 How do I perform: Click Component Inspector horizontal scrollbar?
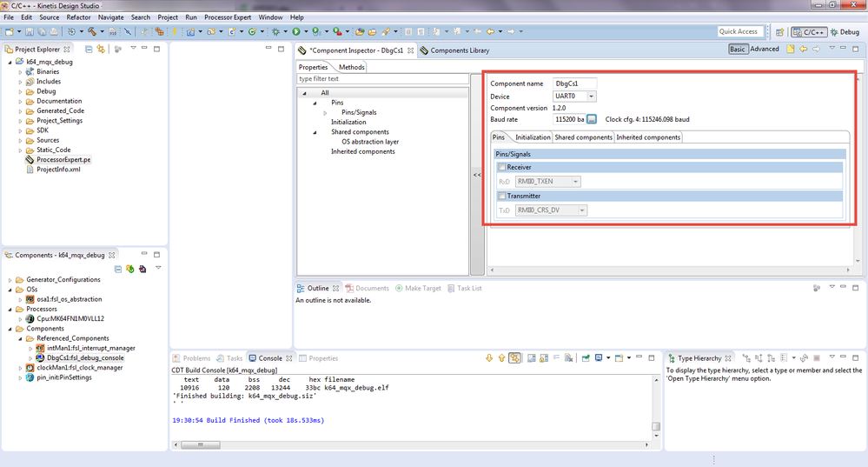(x=669, y=270)
